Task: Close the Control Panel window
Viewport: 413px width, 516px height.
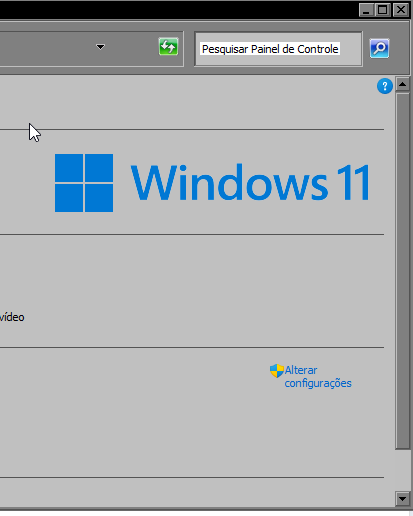Action: coord(401,10)
